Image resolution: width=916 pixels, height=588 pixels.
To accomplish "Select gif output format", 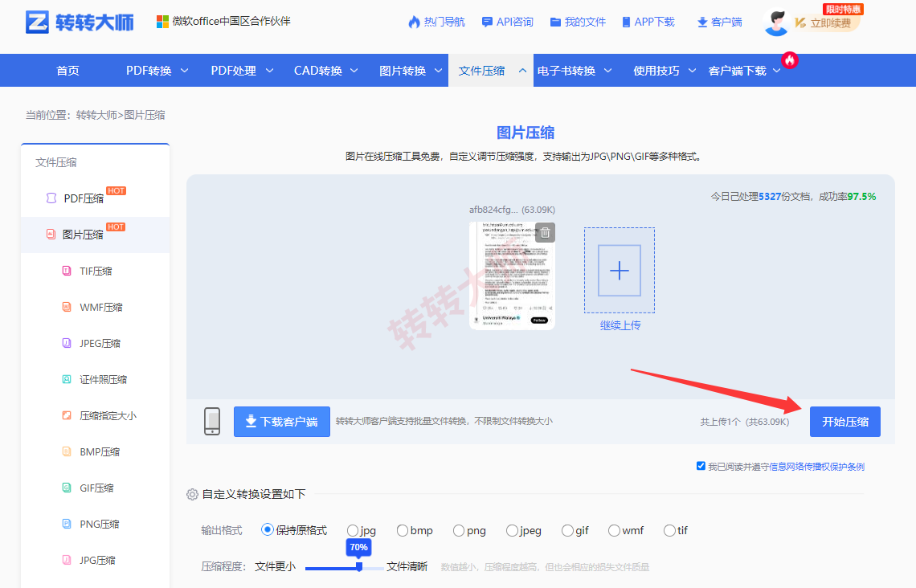I will [567, 530].
